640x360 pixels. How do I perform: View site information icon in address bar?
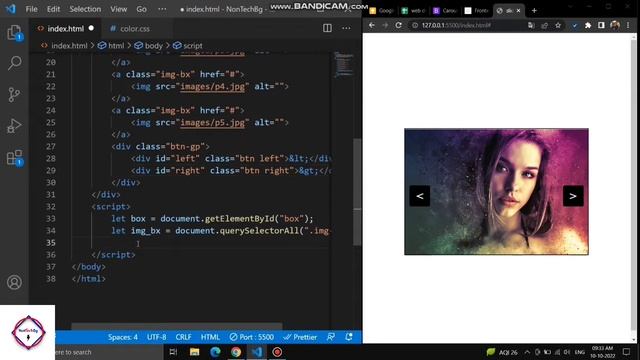click(415, 25)
